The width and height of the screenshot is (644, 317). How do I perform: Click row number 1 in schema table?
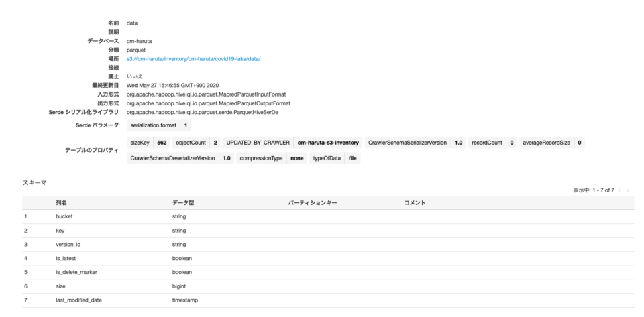pyautogui.click(x=25, y=216)
